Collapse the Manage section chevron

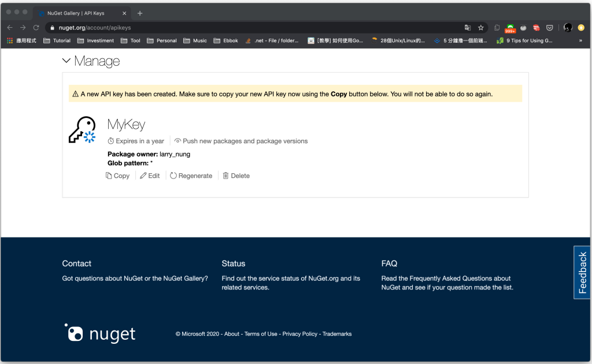[x=66, y=60]
